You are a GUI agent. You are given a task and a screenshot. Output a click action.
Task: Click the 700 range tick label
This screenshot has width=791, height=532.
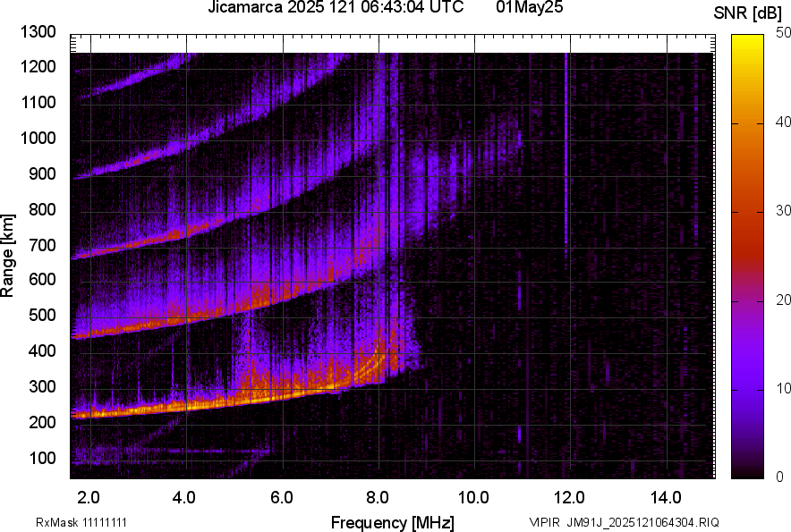coord(42,245)
